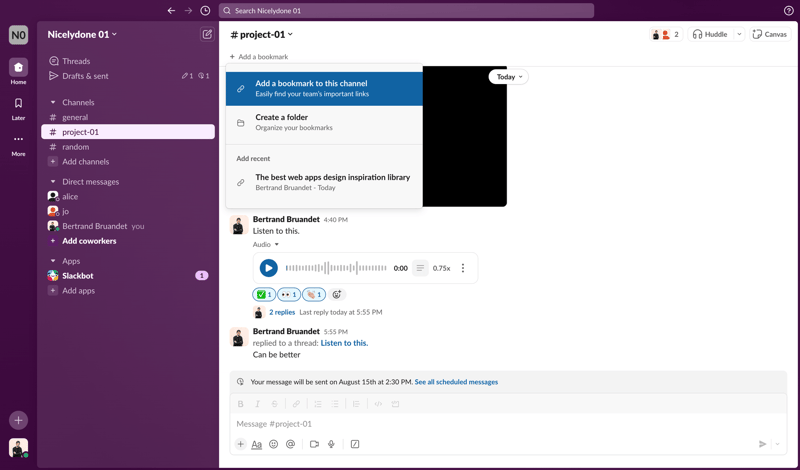Change 0.75x playback speed

(x=441, y=268)
